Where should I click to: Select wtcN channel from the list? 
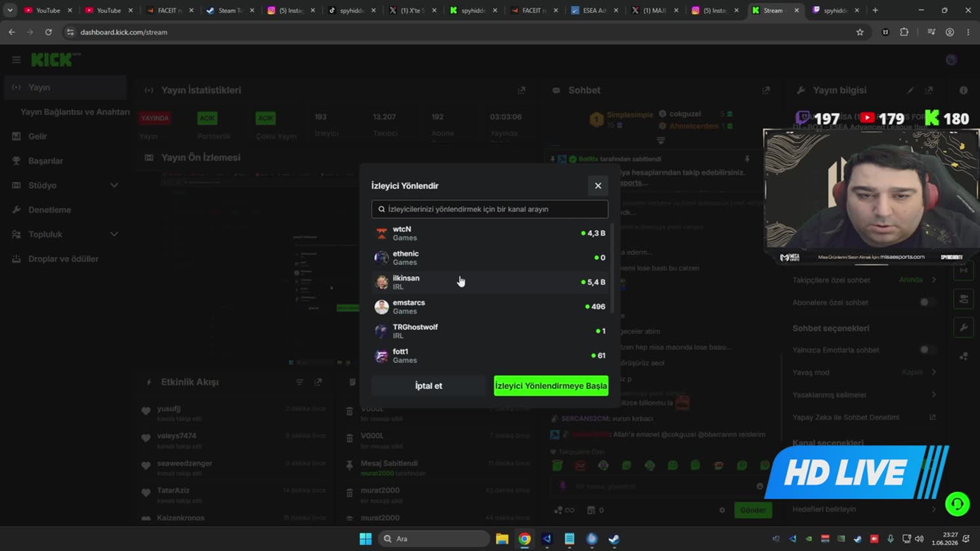pyautogui.click(x=490, y=234)
